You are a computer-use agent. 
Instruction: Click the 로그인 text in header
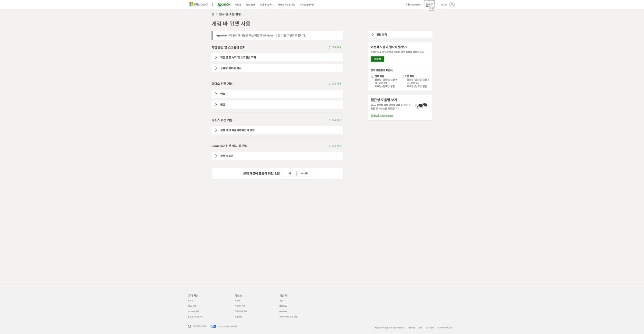point(444,5)
